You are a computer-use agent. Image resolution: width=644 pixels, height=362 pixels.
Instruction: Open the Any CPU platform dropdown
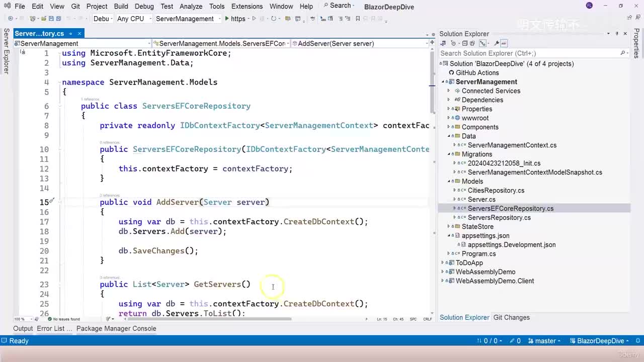coord(134,19)
